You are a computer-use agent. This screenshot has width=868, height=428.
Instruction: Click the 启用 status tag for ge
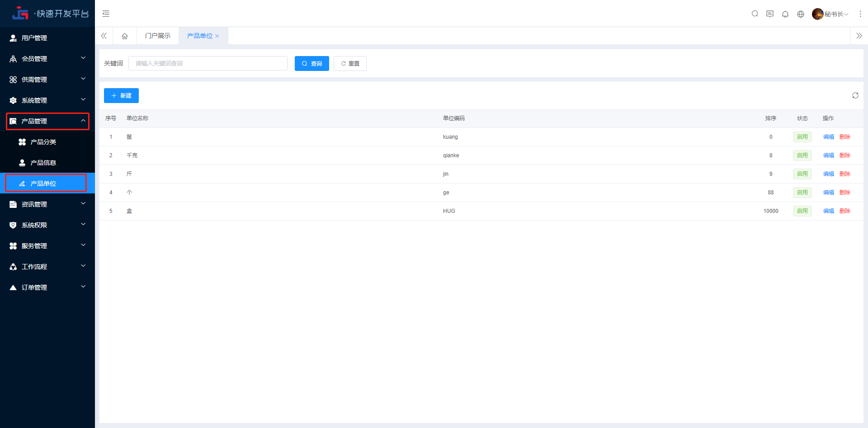pos(802,193)
